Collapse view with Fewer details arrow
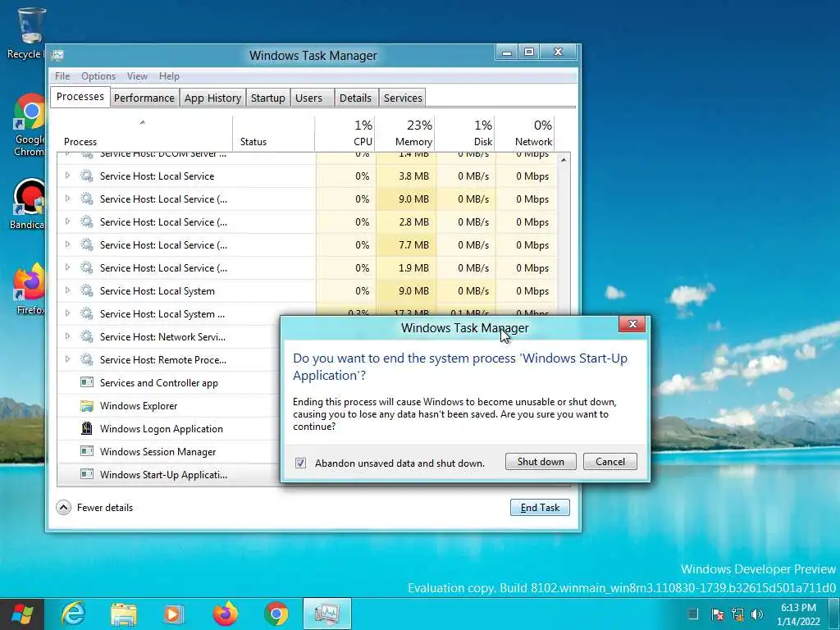840x630 pixels. [63, 507]
